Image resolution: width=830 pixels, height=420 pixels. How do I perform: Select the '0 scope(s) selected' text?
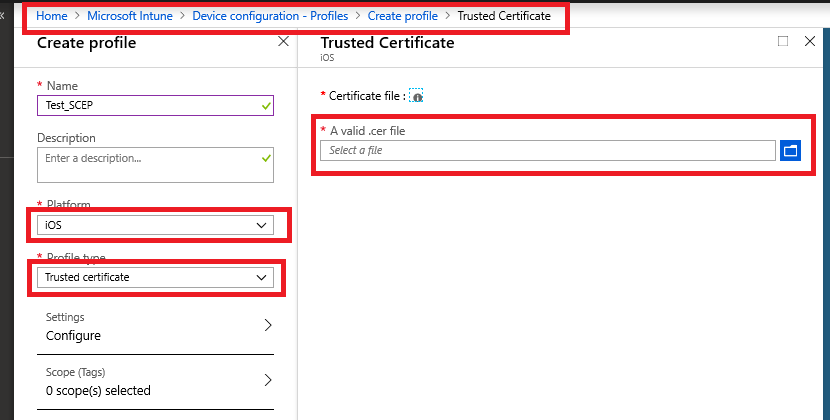coord(98,391)
